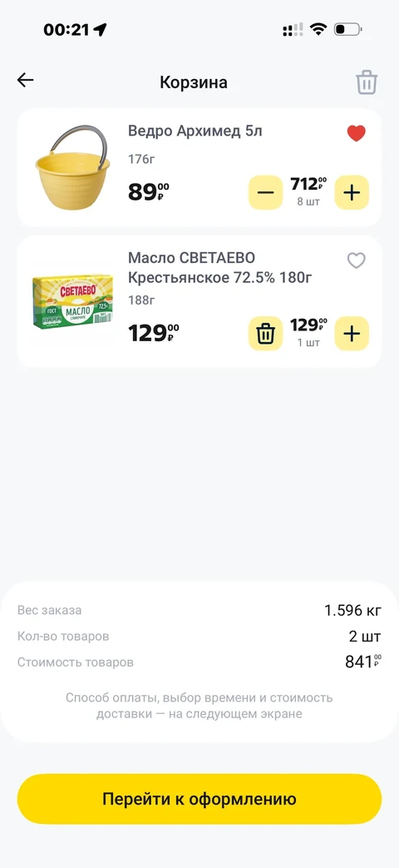Increase Масло СВЕТАЕВО quantity with plus
Viewport: 399px width, 868px height.
352,333
